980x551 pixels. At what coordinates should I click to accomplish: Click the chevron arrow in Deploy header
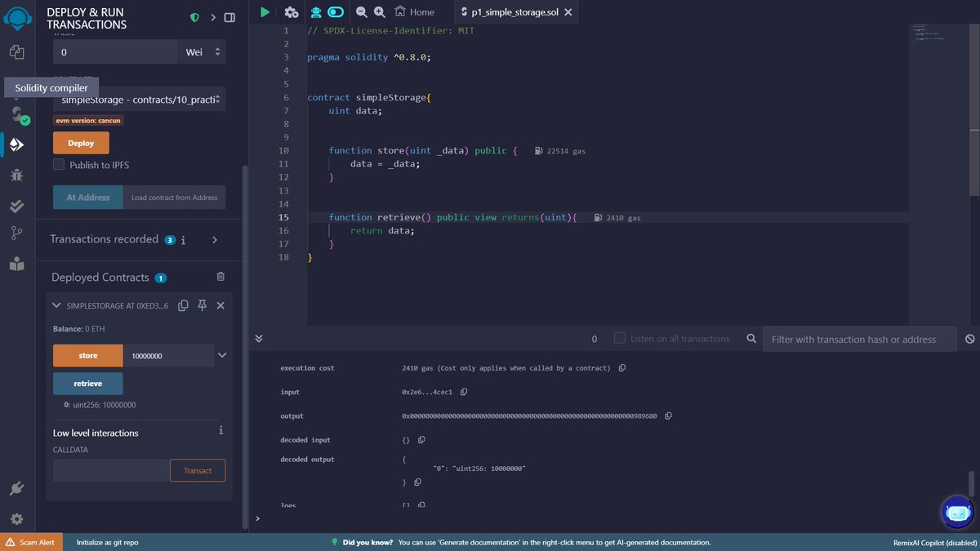click(x=212, y=17)
